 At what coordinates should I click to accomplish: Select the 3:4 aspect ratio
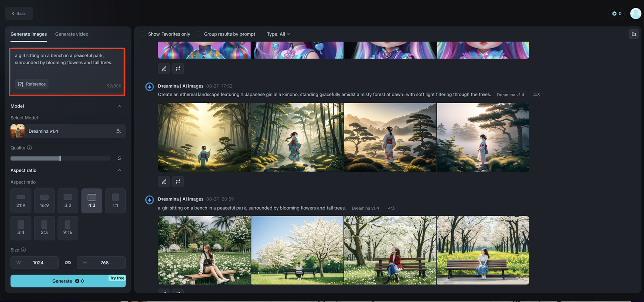tap(21, 228)
